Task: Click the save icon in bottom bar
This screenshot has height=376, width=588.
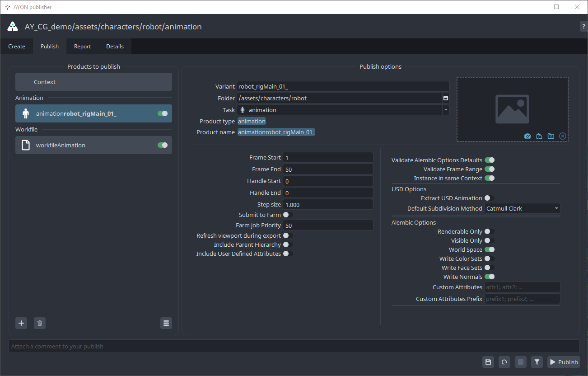Action: 488,362
